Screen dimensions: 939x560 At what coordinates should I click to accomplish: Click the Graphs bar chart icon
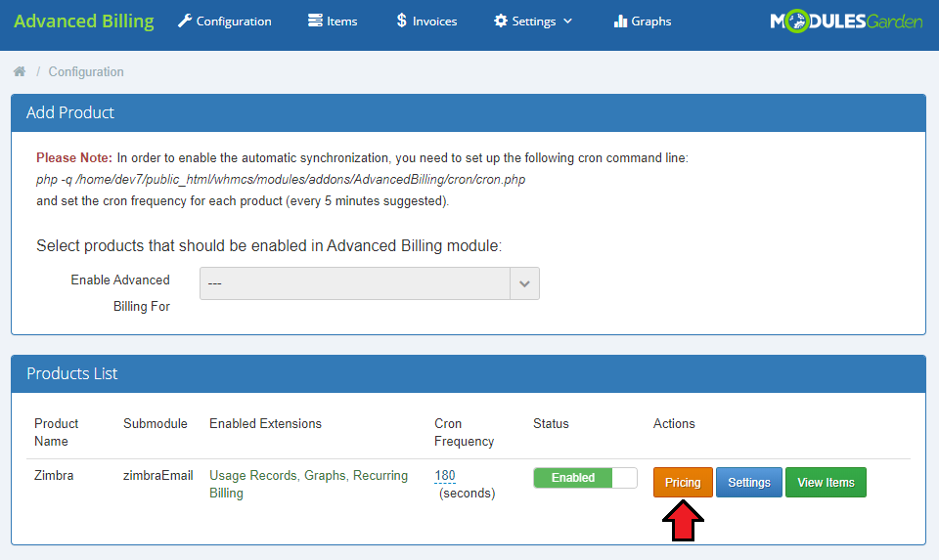point(620,21)
